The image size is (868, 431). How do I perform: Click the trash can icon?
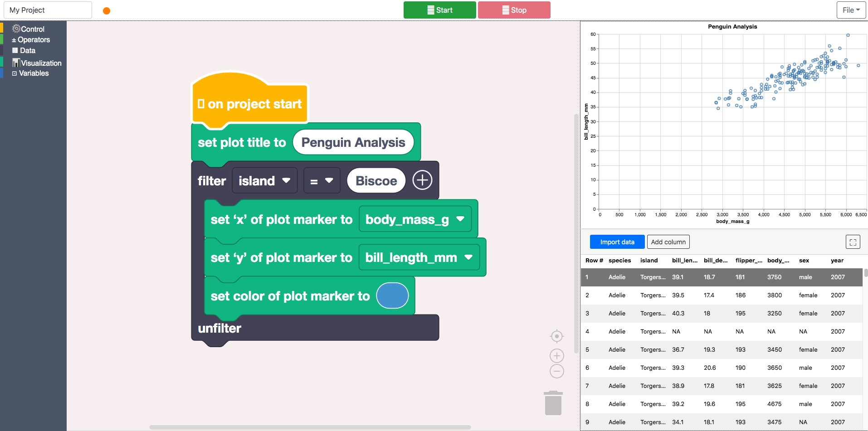(x=553, y=403)
